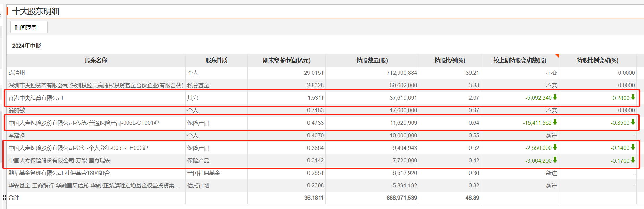Image resolution: width=644 pixels, height=209 pixels.
Task: Click the drag handle beside 合计 row
Action: (5, 198)
